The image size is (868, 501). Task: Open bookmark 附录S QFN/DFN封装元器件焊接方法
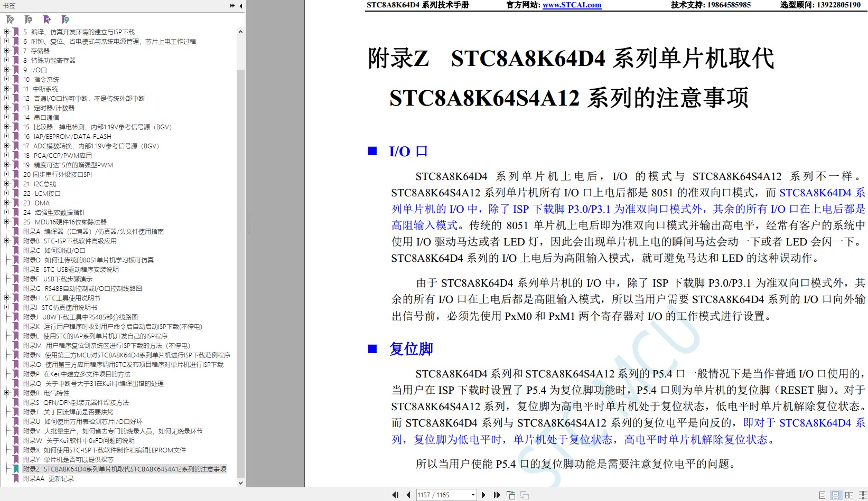[x=76, y=402]
